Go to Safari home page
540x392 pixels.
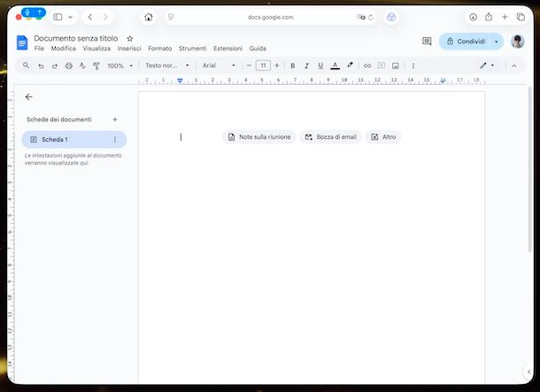click(x=149, y=17)
